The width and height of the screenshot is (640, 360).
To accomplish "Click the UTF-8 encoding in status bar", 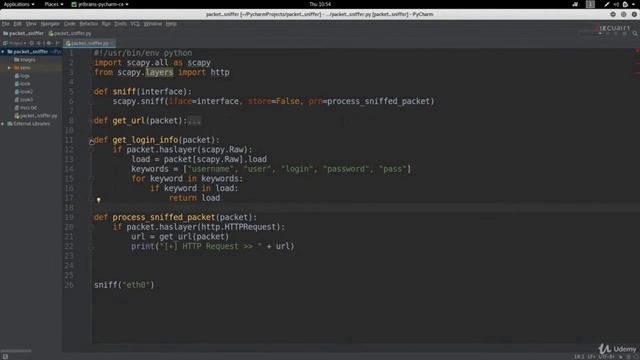I will [607, 357].
